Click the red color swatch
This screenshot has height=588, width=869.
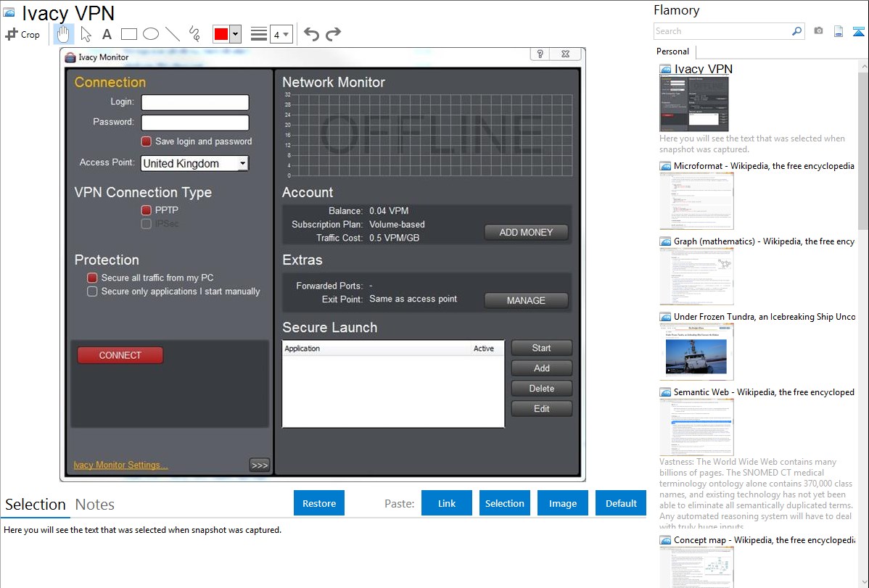(221, 34)
